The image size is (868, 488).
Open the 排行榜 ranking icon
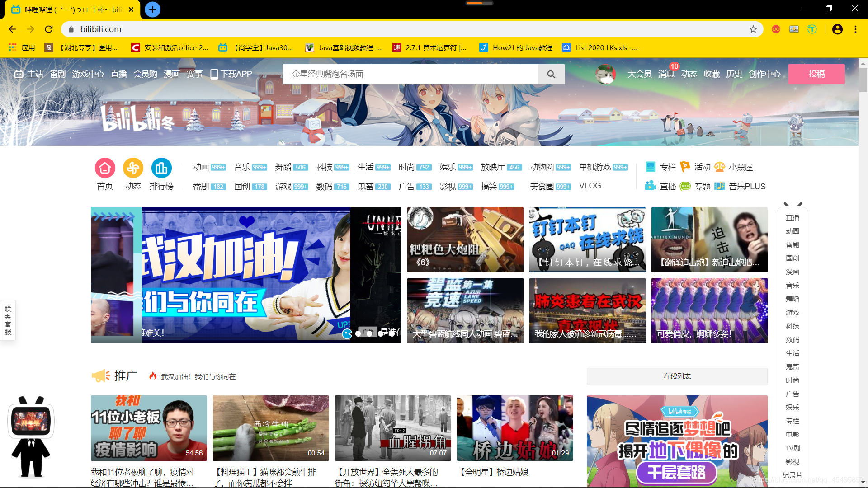point(161,168)
